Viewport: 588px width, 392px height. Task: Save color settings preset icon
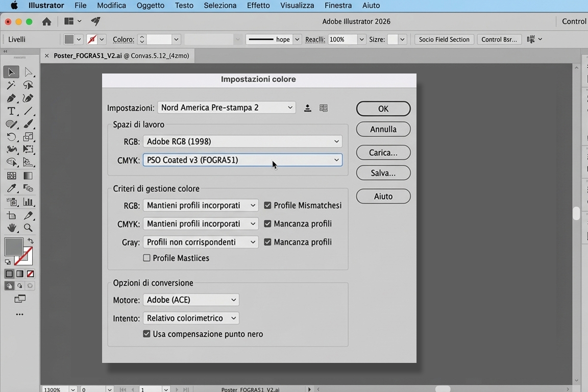tap(307, 108)
